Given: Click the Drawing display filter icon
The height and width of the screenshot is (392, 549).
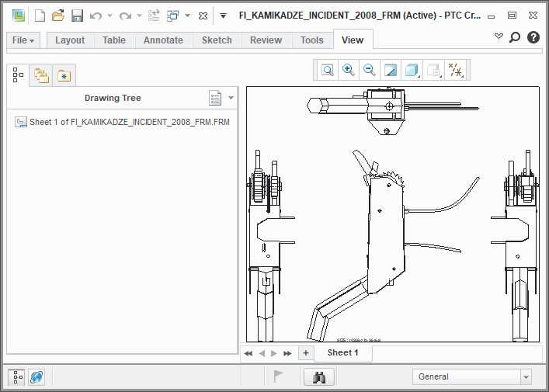Looking at the screenshot, I should tap(434, 70).
